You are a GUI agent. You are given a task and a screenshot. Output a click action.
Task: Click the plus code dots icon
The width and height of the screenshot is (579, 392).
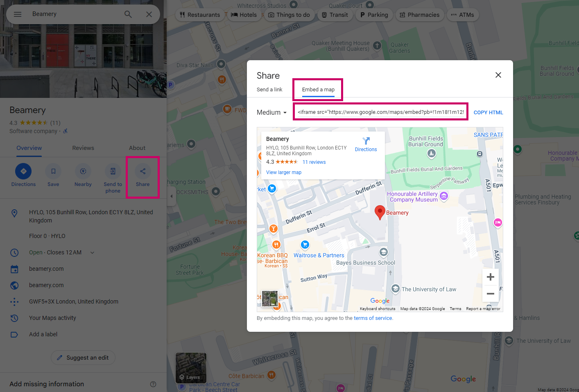(14, 302)
